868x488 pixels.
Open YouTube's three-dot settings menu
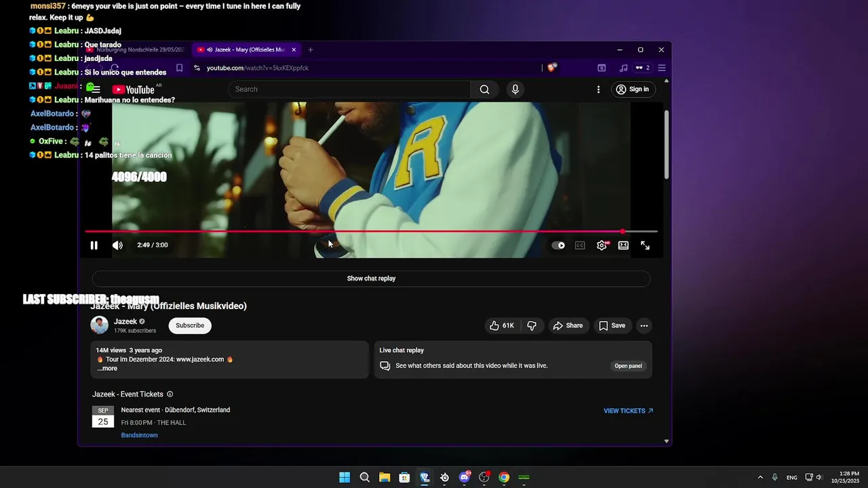pos(598,89)
